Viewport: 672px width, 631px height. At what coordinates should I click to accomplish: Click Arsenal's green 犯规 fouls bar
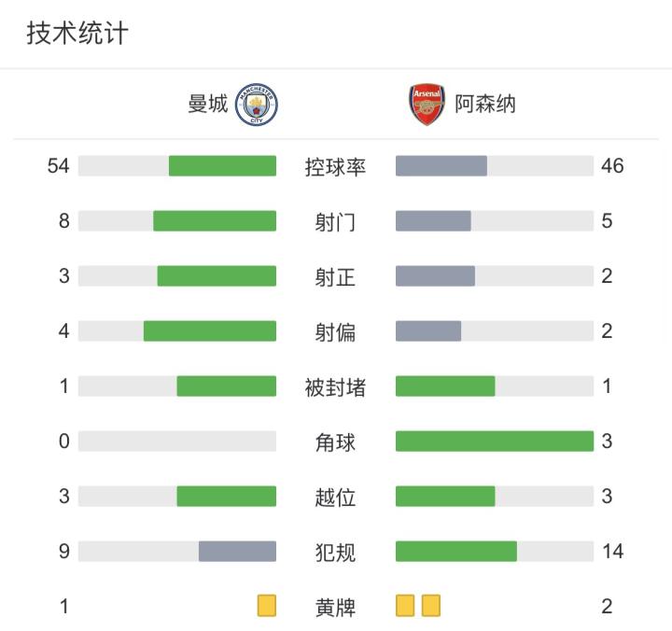click(456, 552)
